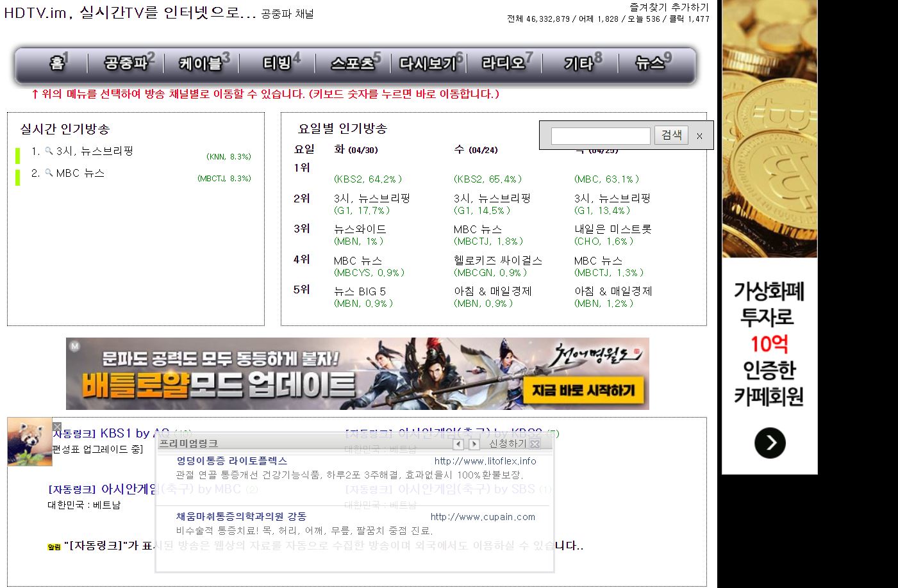Click the red panda thumbnail image
Viewport: 898px width, 588px height.
coord(29,442)
